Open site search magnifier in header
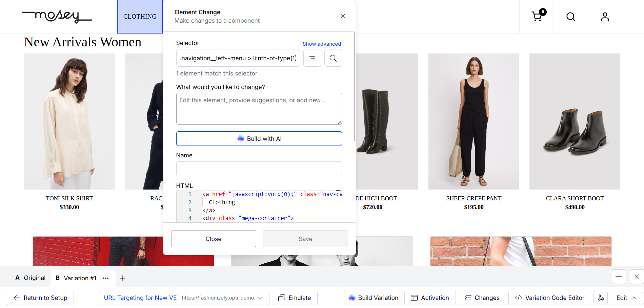Screen dimensions: 644x308 coord(571,17)
